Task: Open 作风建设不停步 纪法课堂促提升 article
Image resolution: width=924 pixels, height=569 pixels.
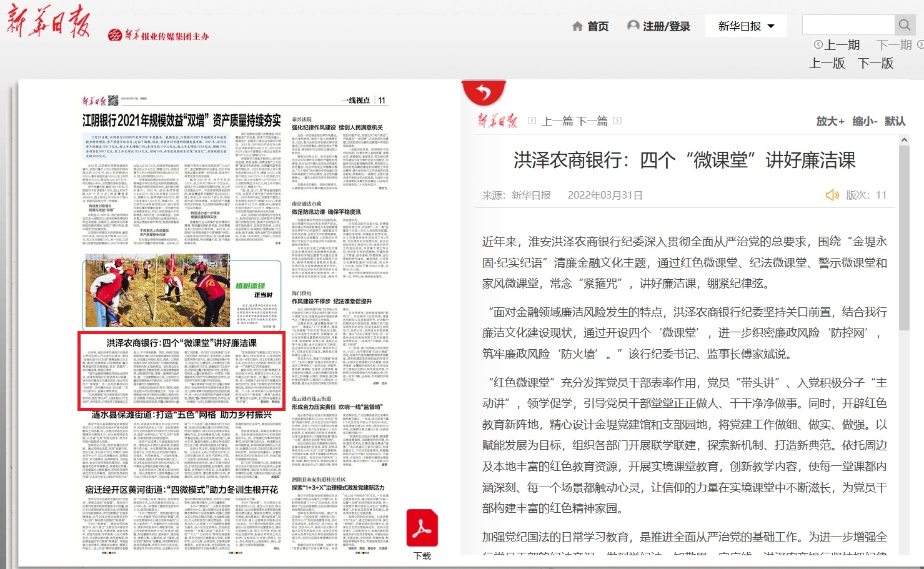Action: point(332,301)
